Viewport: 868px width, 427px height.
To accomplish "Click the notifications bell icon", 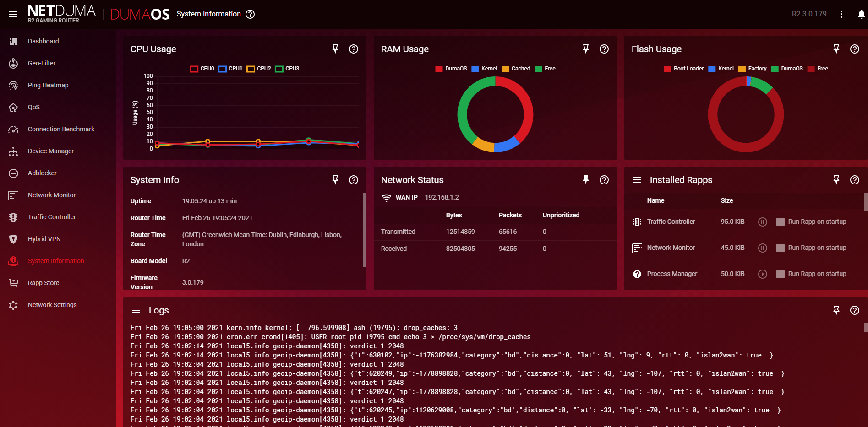I will point(861,14).
